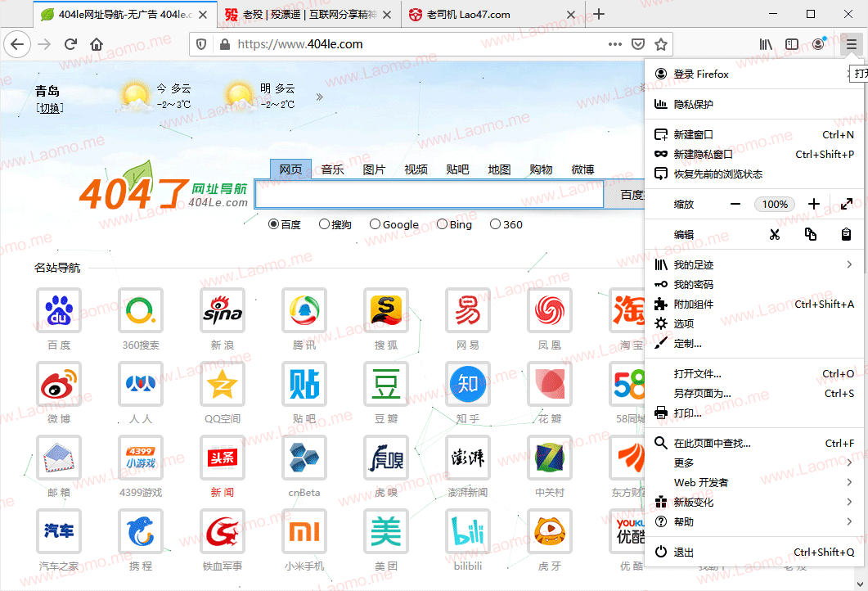868x591 pixels.
Task: Open 附加组件 menu entry
Action: (x=754, y=304)
